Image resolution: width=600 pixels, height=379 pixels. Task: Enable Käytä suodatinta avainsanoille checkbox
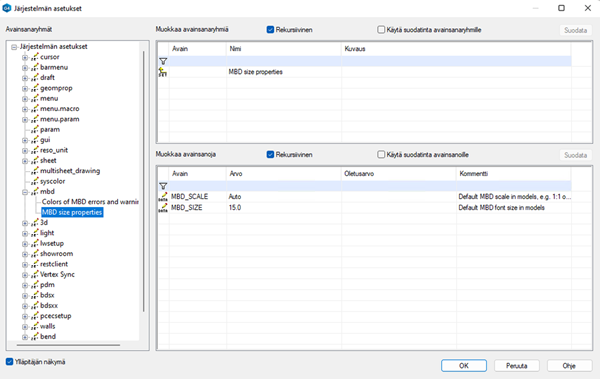click(x=381, y=155)
